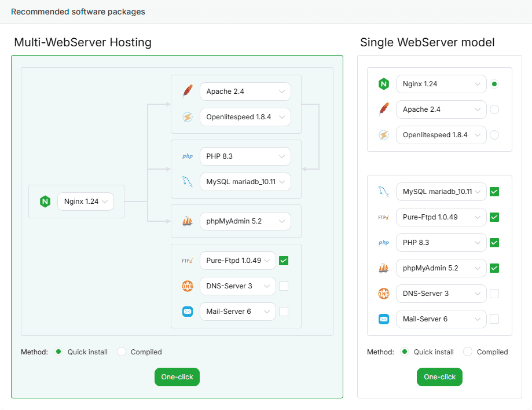Click the DNS-Server icon in Single WebServer panel
The height and width of the screenshot is (410, 532).
pyautogui.click(x=383, y=294)
